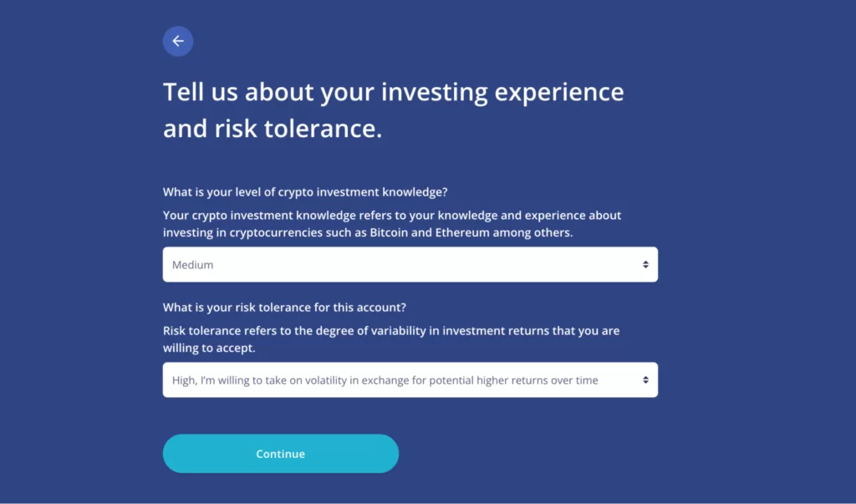Select the field showing High risk tolerance
Viewport: 856px width, 504px height.
coord(410,379)
